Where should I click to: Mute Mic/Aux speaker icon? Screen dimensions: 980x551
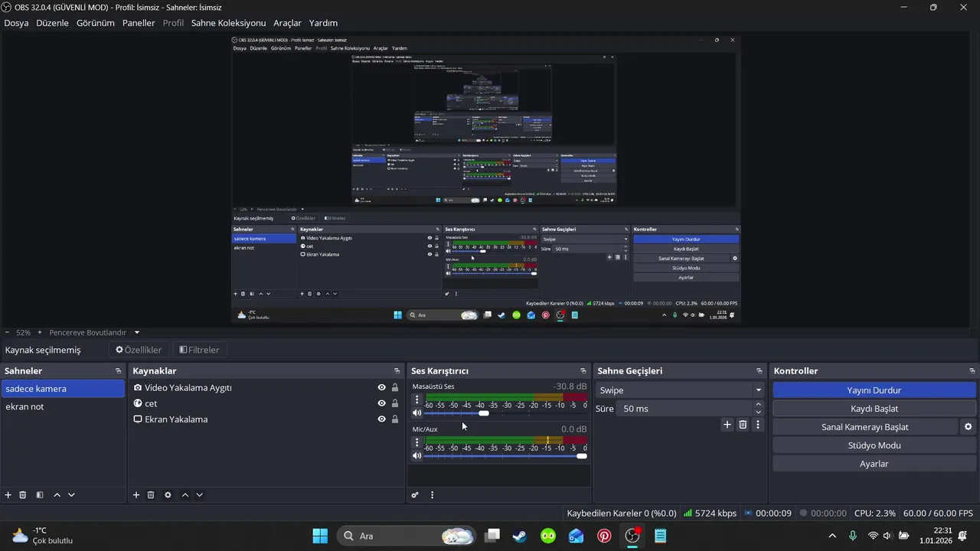coord(417,456)
